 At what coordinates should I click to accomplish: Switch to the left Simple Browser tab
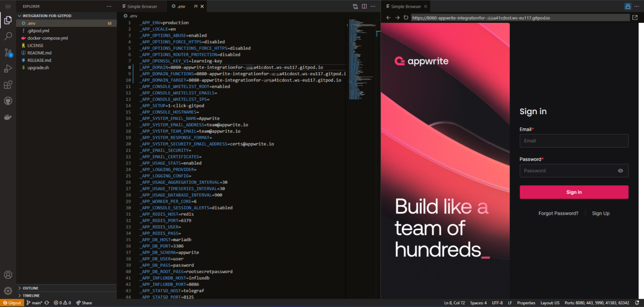point(142,6)
